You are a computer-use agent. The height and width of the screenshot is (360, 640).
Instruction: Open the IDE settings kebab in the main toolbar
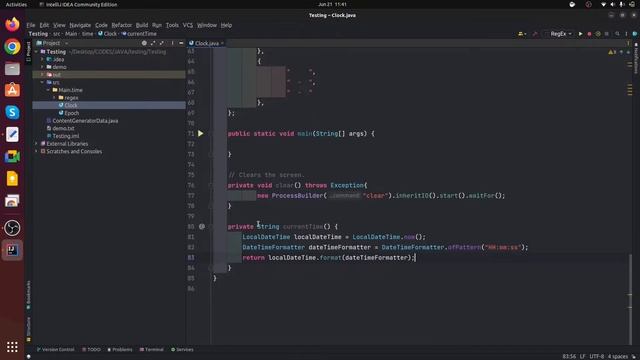point(626,34)
